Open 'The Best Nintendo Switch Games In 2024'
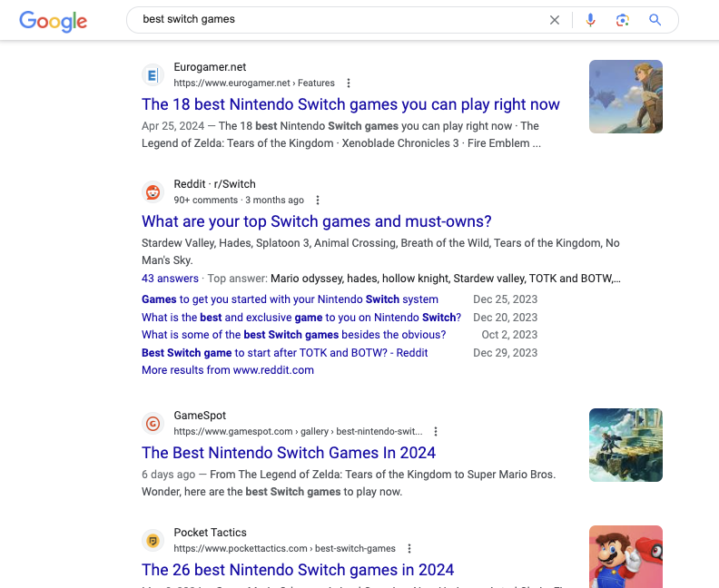719x588 pixels. tap(289, 453)
